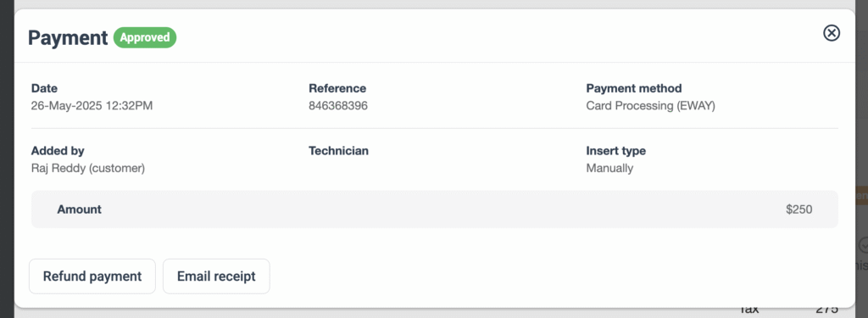Click the Raj Reddy (customer) name
Viewport: 868px width, 318px height.
88,168
